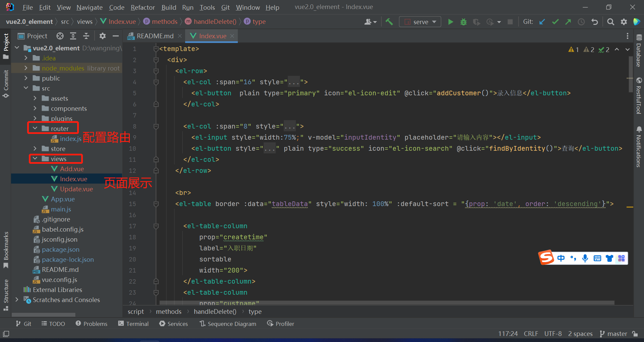Expand the components folder
This screenshot has width=644, height=342.
(35, 108)
